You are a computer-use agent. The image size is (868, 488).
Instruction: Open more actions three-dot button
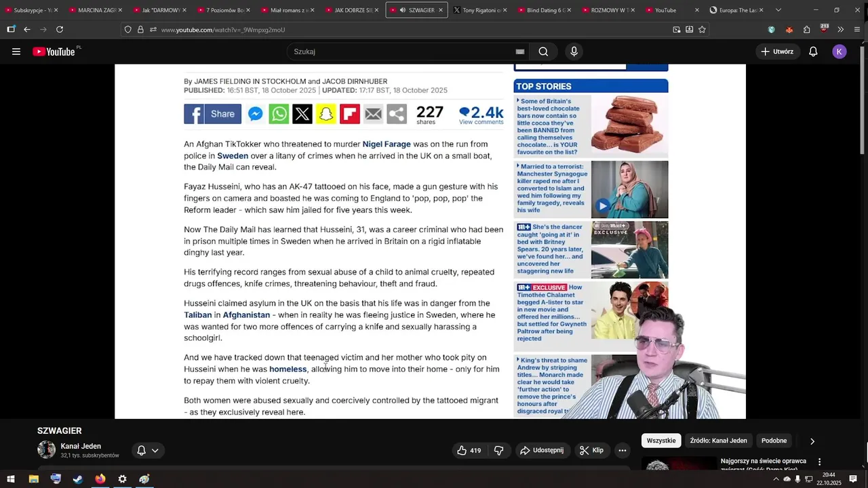coord(622,450)
